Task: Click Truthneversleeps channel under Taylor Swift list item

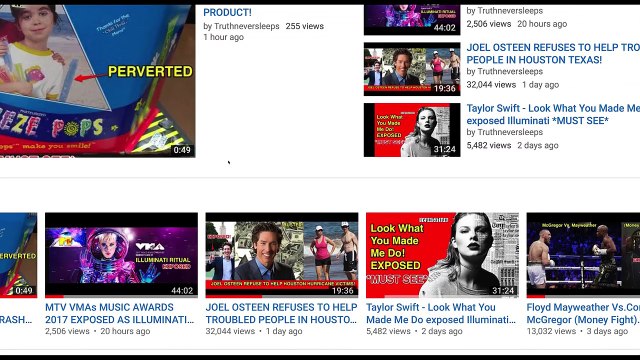Action: [510, 132]
